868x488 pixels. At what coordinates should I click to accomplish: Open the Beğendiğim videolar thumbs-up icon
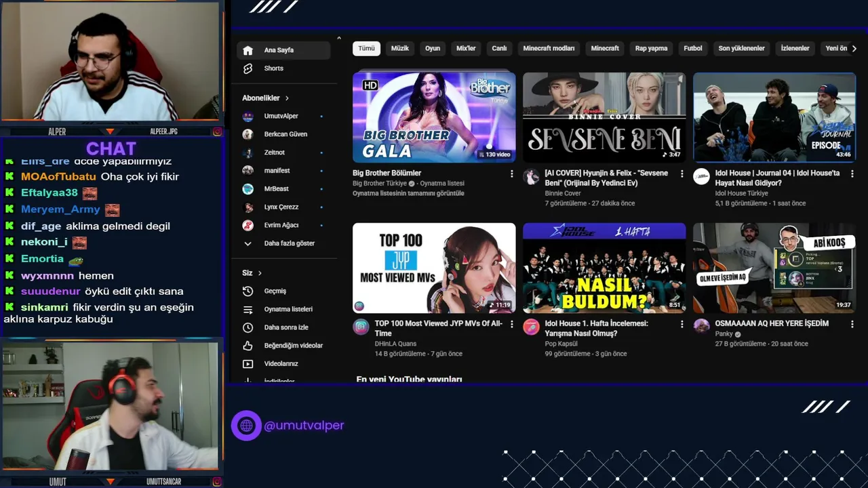point(248,346)
